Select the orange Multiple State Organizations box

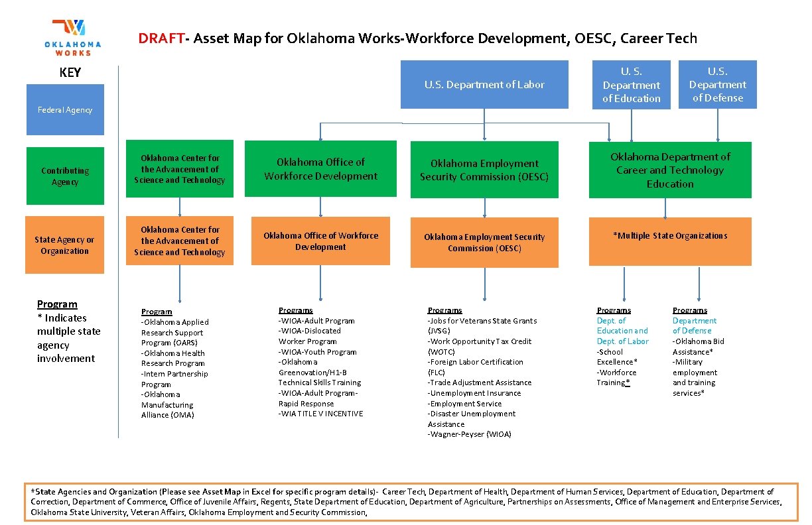point(670,241)
